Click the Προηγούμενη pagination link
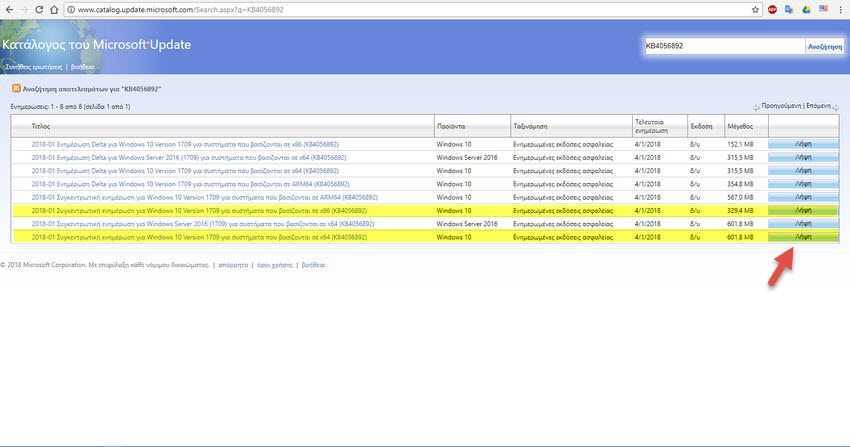 782,106
